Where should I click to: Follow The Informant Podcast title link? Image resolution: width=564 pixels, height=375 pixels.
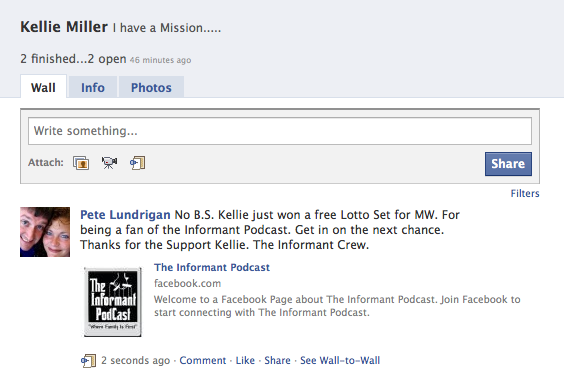212,267
